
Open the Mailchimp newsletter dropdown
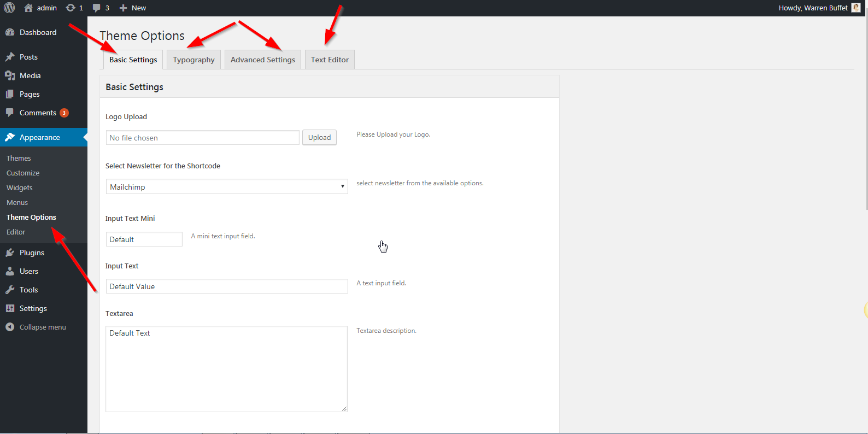pyautogui.click(x=227, y=186)
